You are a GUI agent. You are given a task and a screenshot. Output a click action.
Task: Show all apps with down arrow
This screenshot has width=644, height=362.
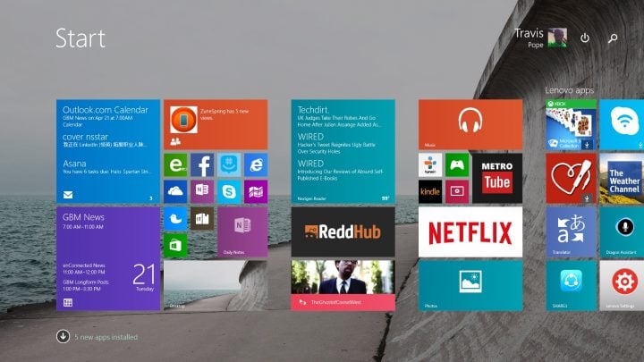pos(63,337)
